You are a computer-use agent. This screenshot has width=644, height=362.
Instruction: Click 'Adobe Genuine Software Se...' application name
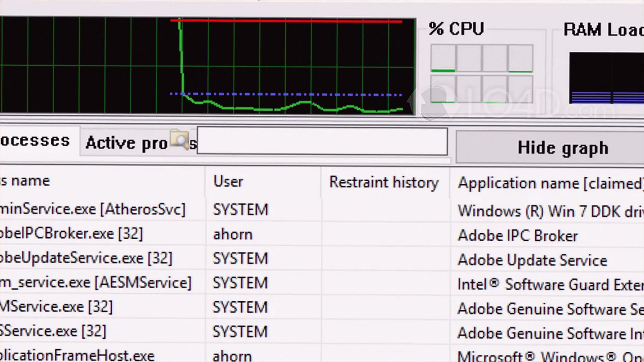(551, 309)
